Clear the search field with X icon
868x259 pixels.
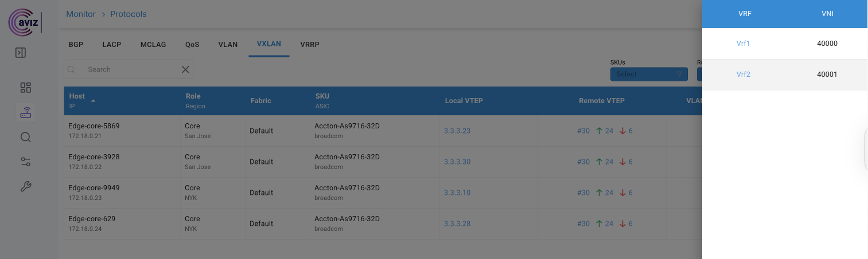(185, 69)
